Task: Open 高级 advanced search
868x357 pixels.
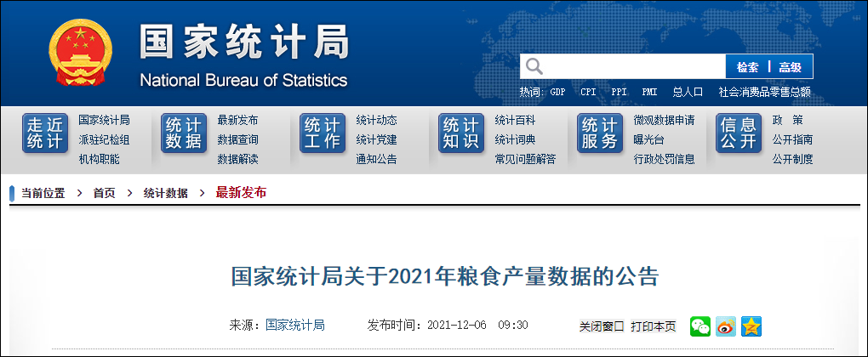Action: tap(791, 67)
